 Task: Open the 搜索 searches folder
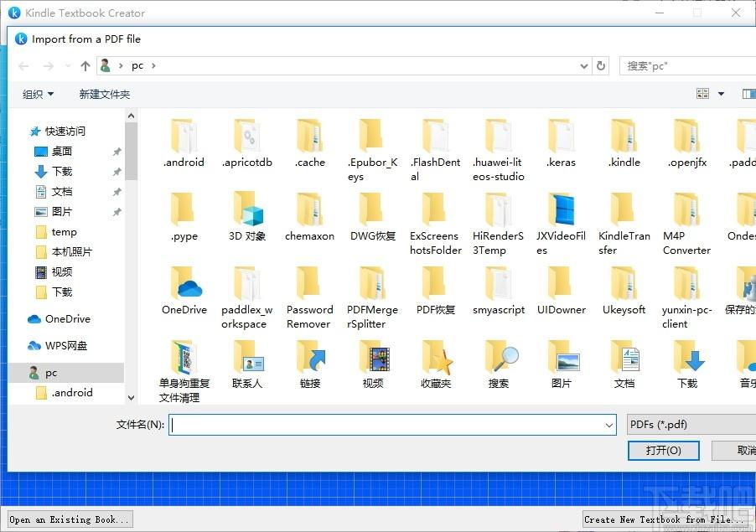(498, 364)
